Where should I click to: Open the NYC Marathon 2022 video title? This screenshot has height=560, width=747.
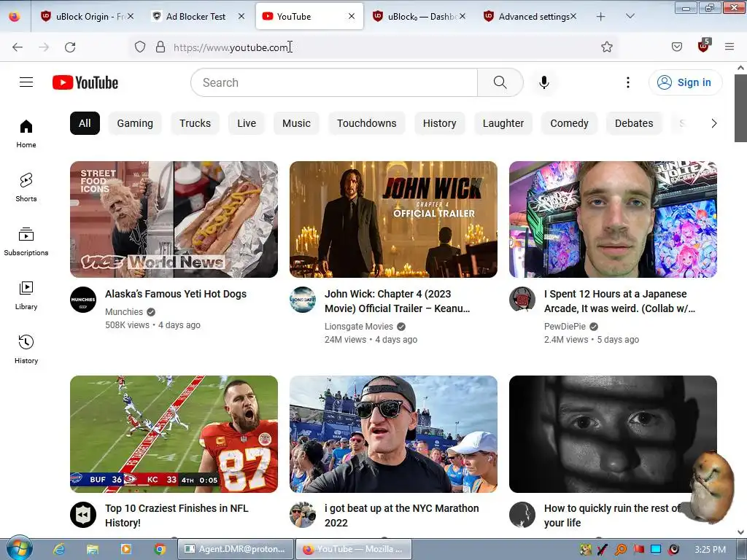(x=402, y=516)
